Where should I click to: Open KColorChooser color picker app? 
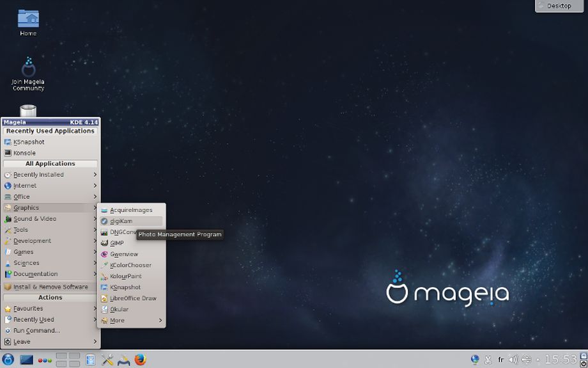(x=130, y=265)
